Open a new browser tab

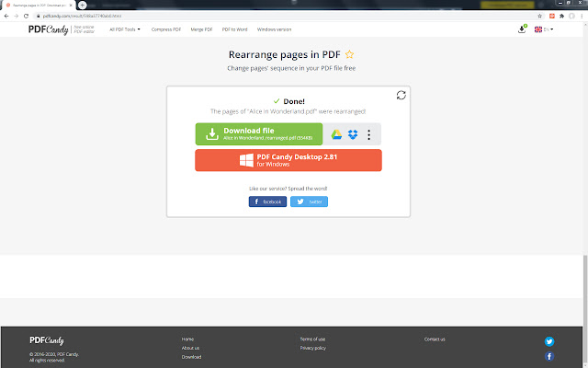(x=82, y=6)
